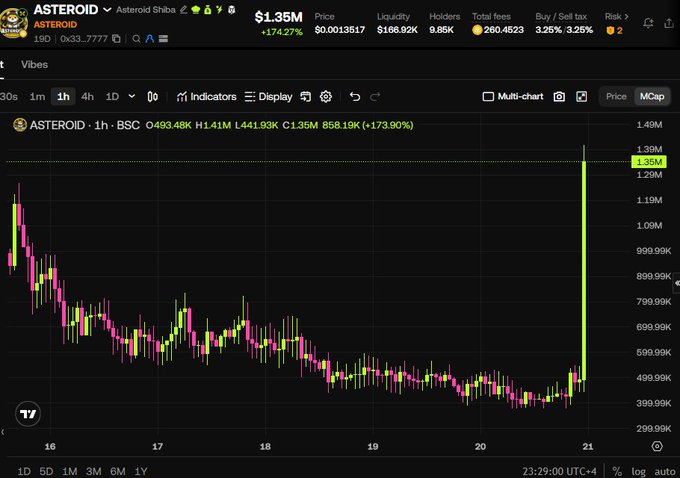Image resolution: width=680 pixels, height=478 pixels.
Task: Copy the 0x33..7777 contract address
Action: (116, 39)
